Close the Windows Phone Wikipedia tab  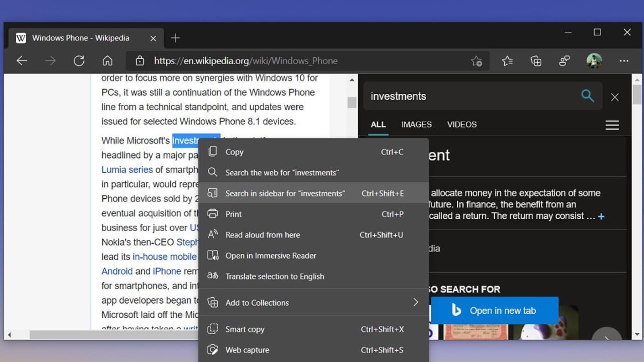click(x=153, y=38)
